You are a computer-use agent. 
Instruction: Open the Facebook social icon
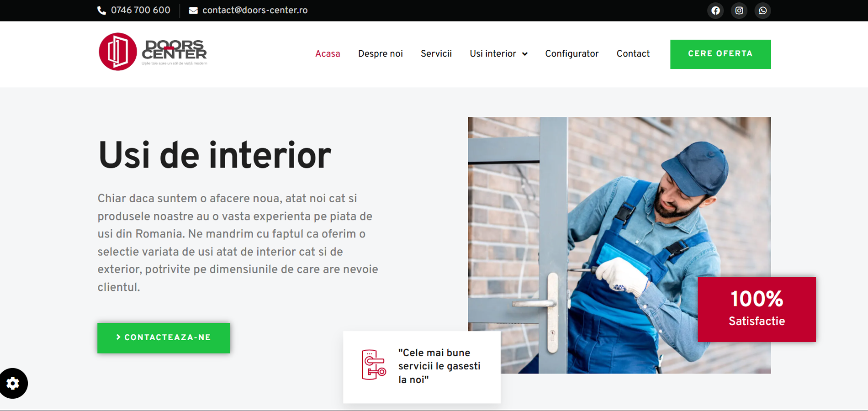tap(715, 11)
